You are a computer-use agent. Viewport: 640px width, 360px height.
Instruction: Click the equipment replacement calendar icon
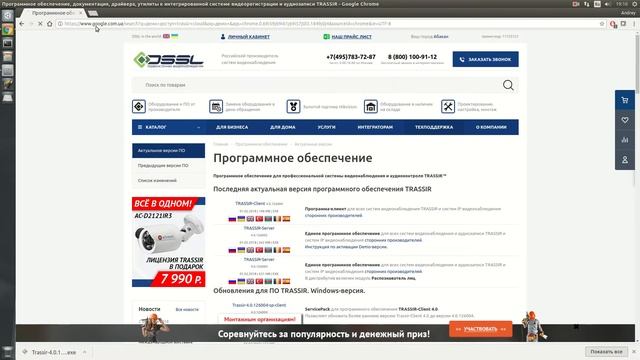pos(216,107)
